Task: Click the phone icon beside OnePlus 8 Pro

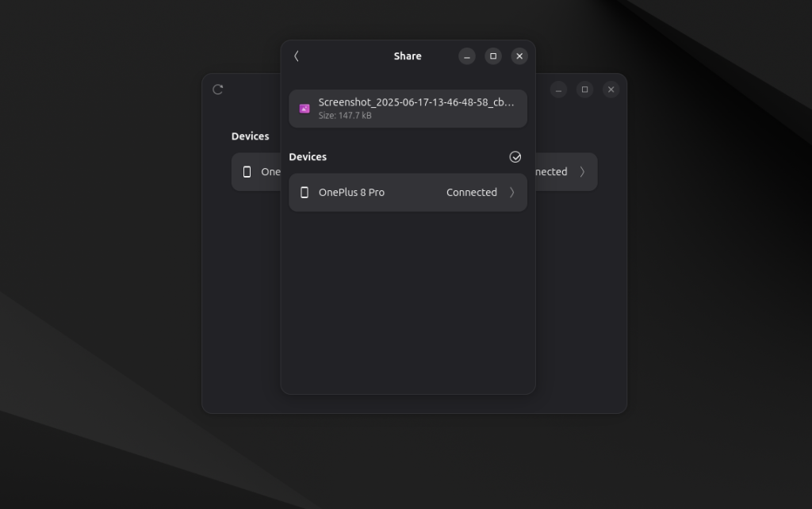Action: pyautogui.click(x=304, y=192)
